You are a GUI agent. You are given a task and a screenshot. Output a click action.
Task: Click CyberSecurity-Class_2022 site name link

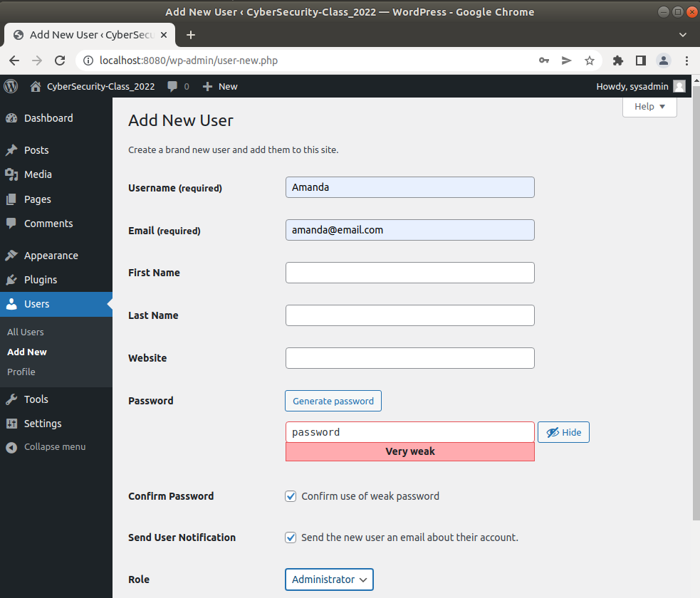(101, 87)
